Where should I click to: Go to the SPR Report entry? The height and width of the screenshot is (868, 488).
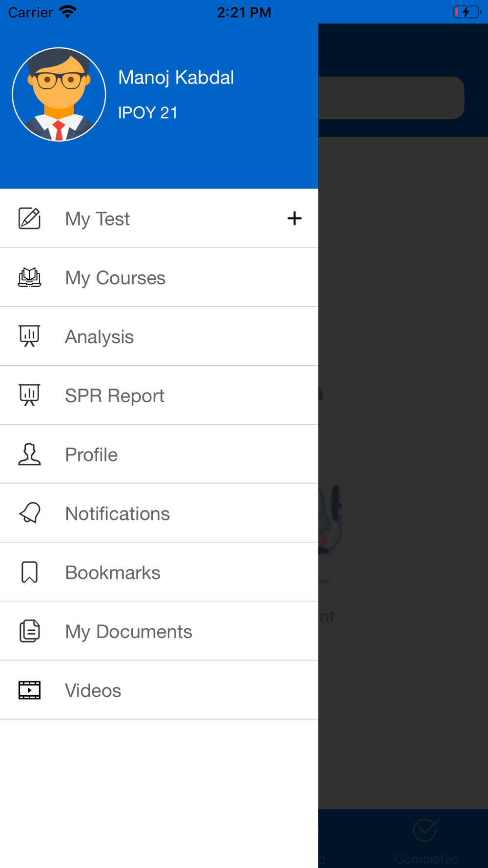coord(159,395)
